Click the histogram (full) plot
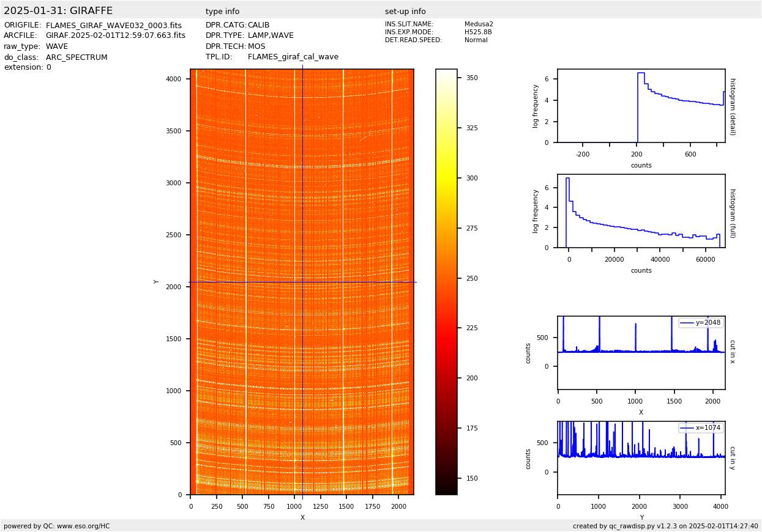The height and width of the screenshot is (532, 762). pos(641,211)
